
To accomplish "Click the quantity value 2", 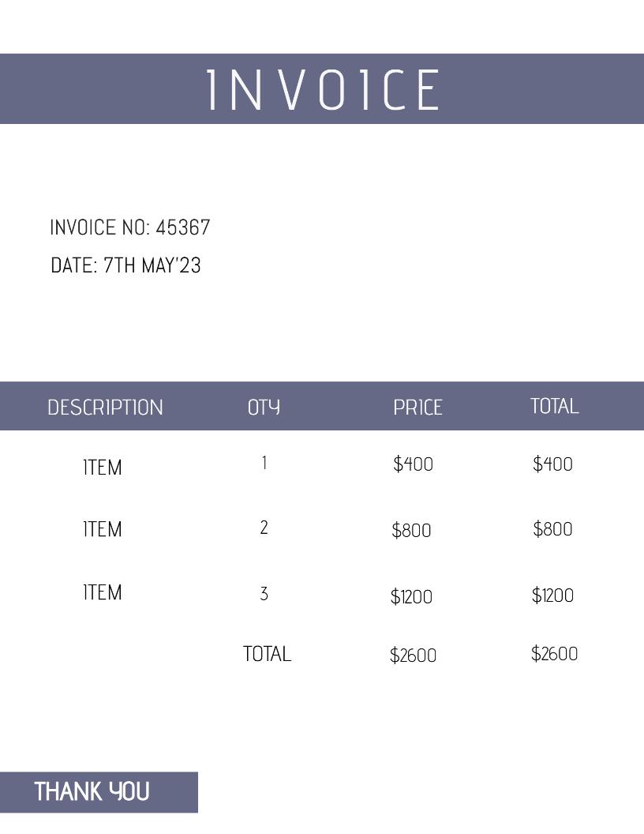I will coord(264,528).
